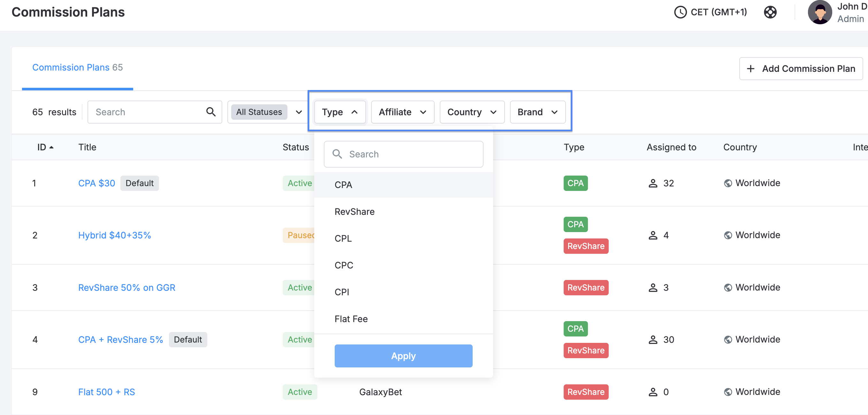The image size is (868, 415).
Task: Click the GalaxyBet brand cell
Action: (x=380, y=392)
